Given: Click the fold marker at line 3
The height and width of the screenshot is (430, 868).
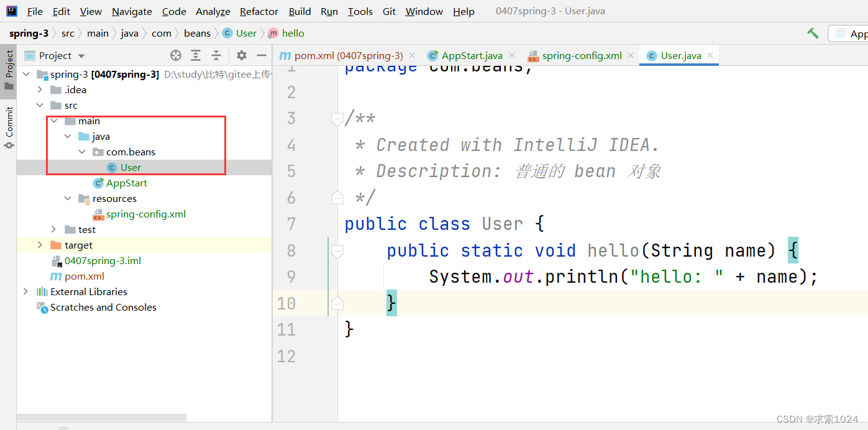Looking at the screenshot, I should tap(337, 119).
